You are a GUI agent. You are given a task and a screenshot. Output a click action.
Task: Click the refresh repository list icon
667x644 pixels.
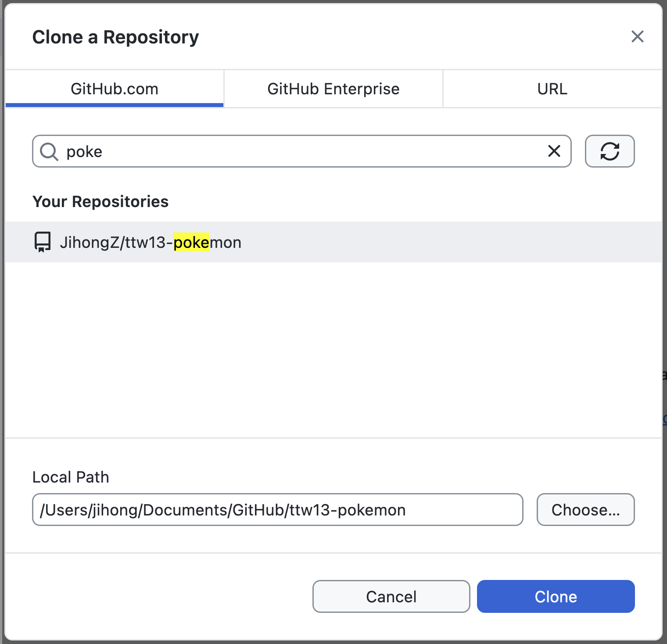(x=610, y=151)
